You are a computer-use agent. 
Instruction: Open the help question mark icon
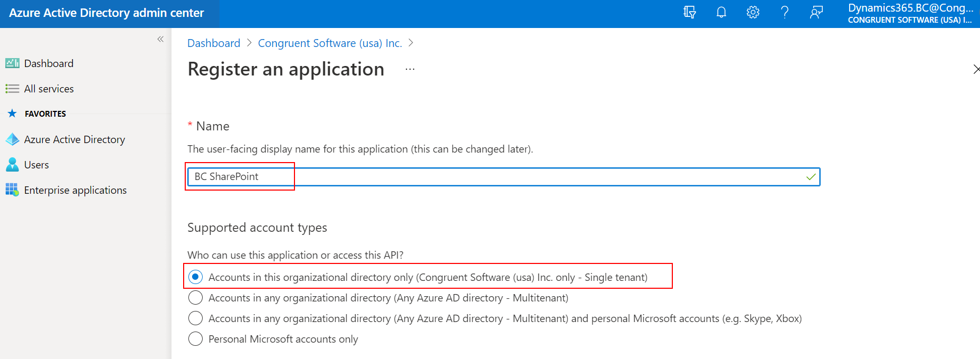click(x=785, y=12)
